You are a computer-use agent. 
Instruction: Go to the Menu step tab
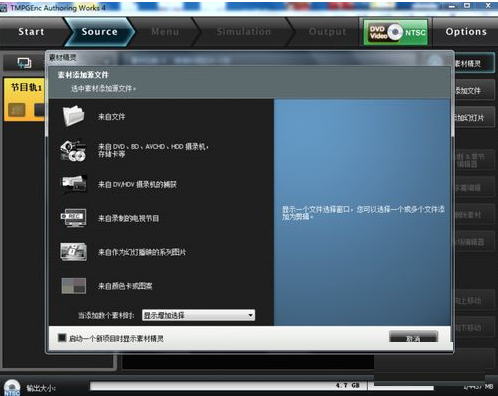click(165, 32)
